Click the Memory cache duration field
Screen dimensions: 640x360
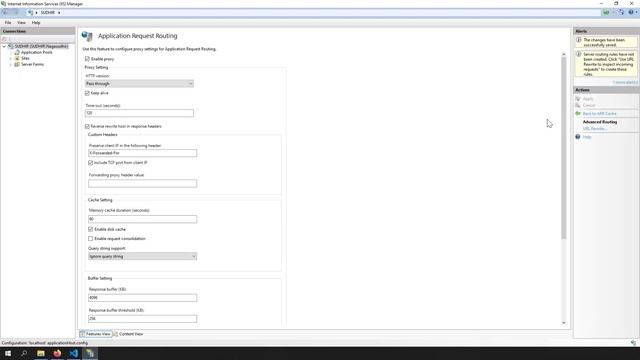point(142,219)
